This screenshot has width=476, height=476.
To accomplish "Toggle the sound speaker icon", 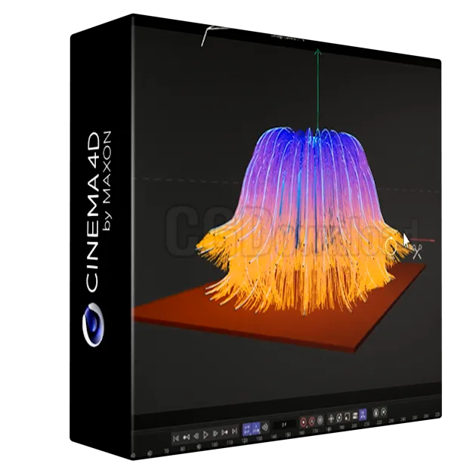I will [265, 427].
